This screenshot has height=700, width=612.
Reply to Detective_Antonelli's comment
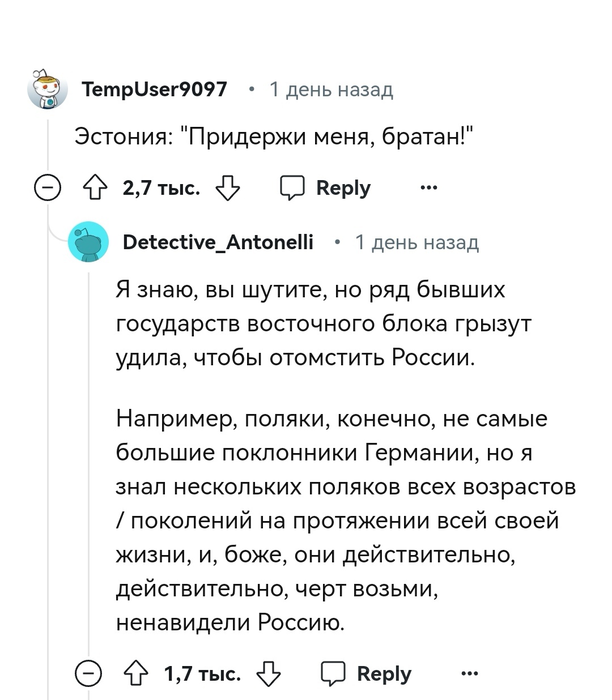tap(367, 674)
